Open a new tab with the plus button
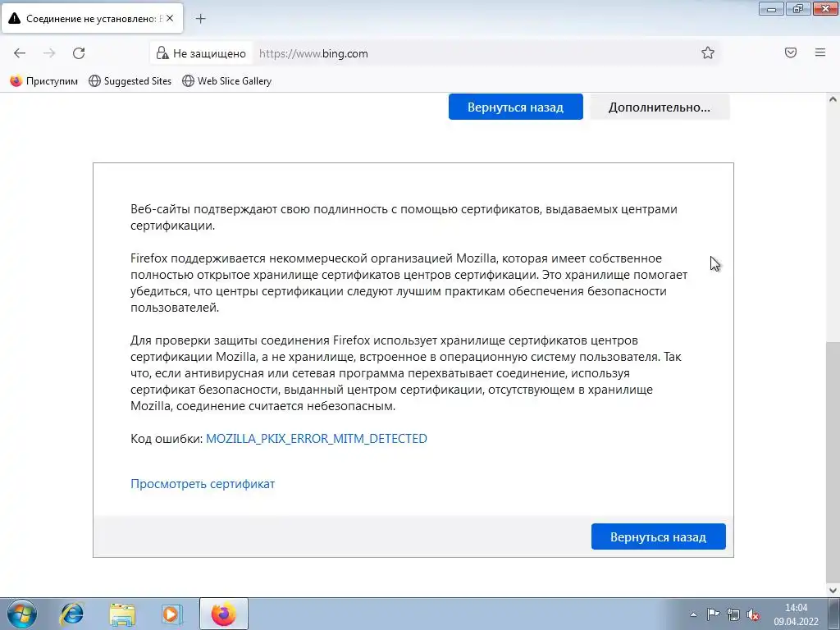The width and height of the screenshot is (840, 630). click(x=200, y=19)
